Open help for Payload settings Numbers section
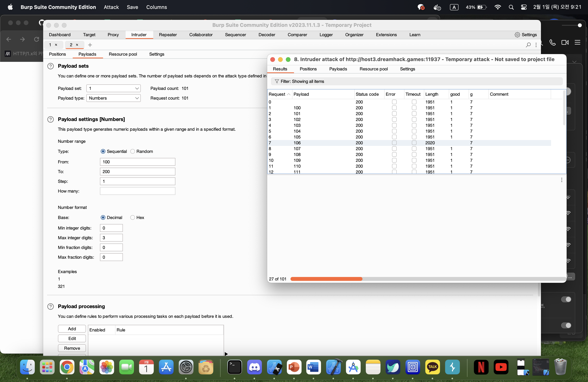 [x=50, y=119]
